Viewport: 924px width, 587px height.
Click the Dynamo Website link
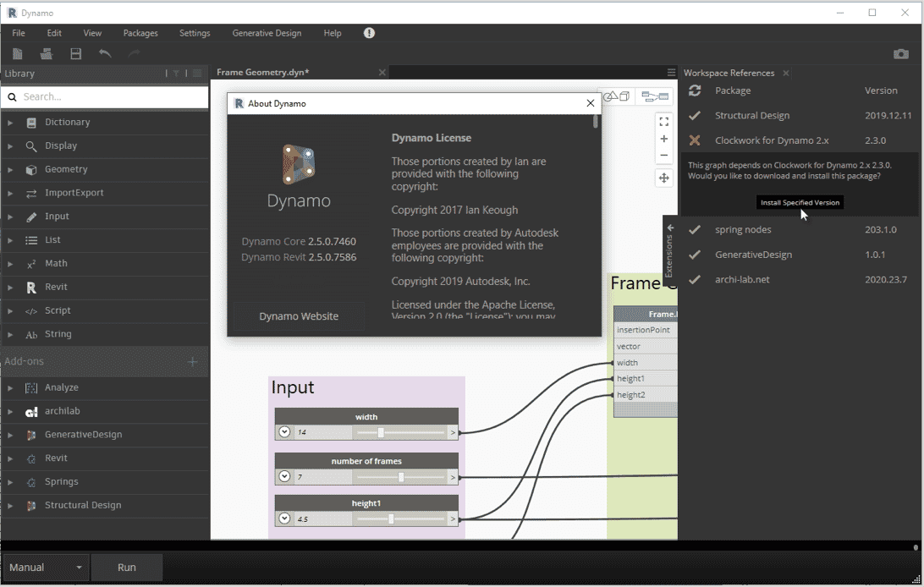(x=298, y=315)
